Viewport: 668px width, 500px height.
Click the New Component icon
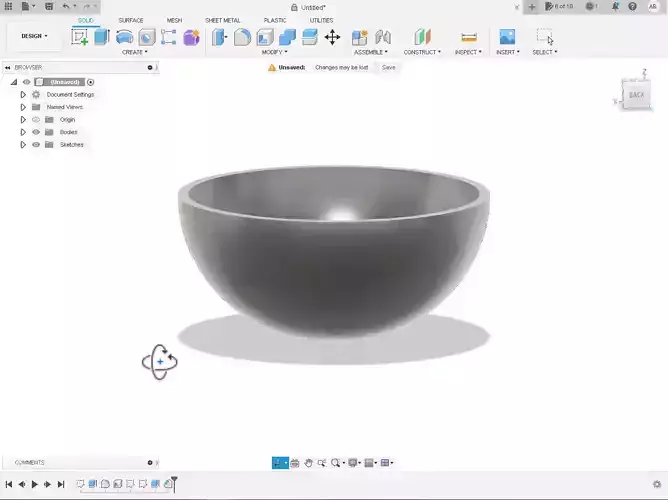click(360, 37)
